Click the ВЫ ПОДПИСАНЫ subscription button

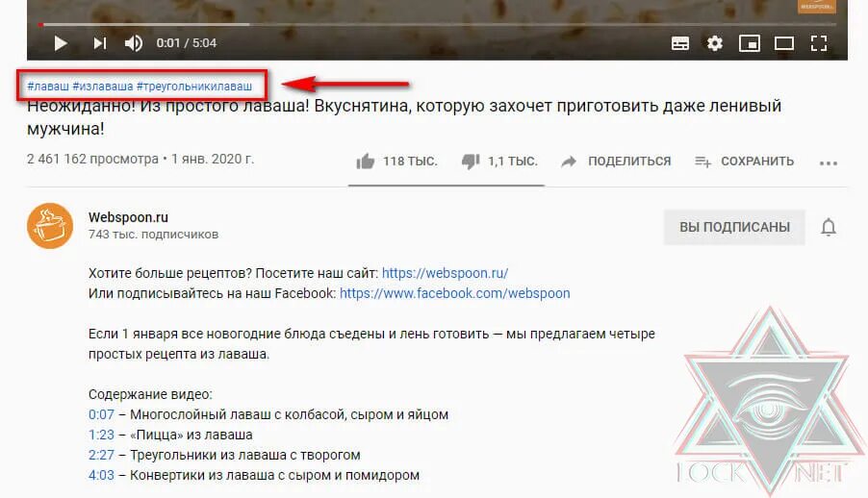734,228
